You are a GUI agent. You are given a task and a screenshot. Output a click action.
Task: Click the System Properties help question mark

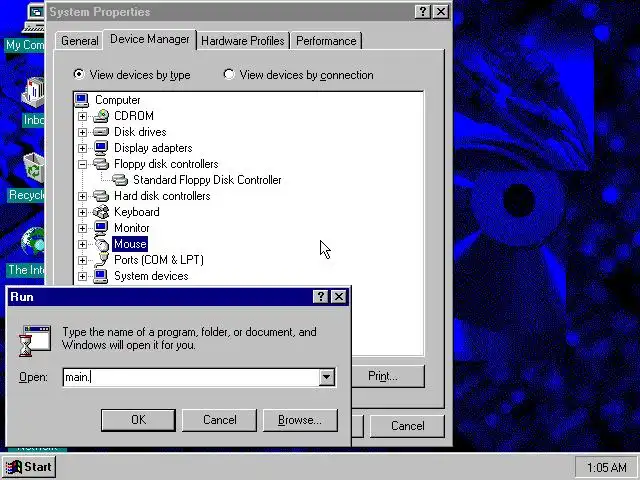pyautogui.click(x=423, y=11)
